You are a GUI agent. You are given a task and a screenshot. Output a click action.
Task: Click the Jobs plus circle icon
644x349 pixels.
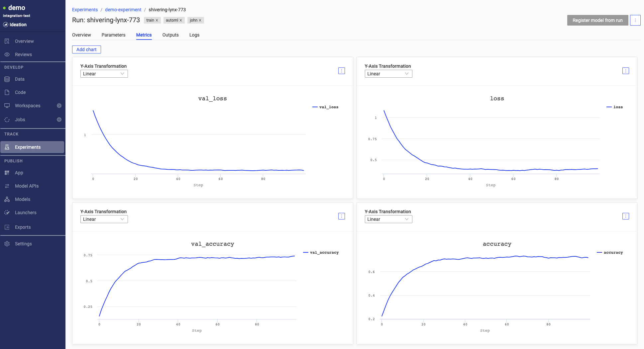point(59,120)
